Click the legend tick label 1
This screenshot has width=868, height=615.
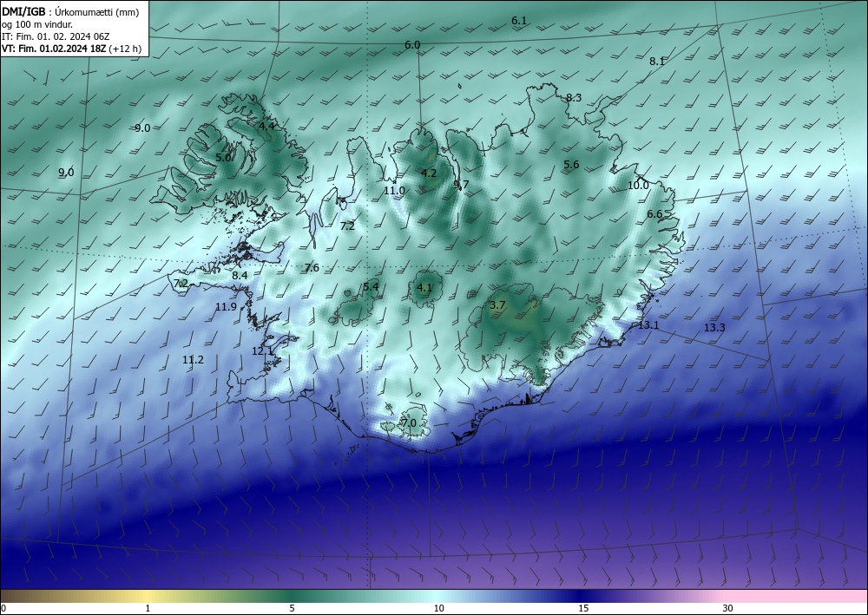pos(148,608)
